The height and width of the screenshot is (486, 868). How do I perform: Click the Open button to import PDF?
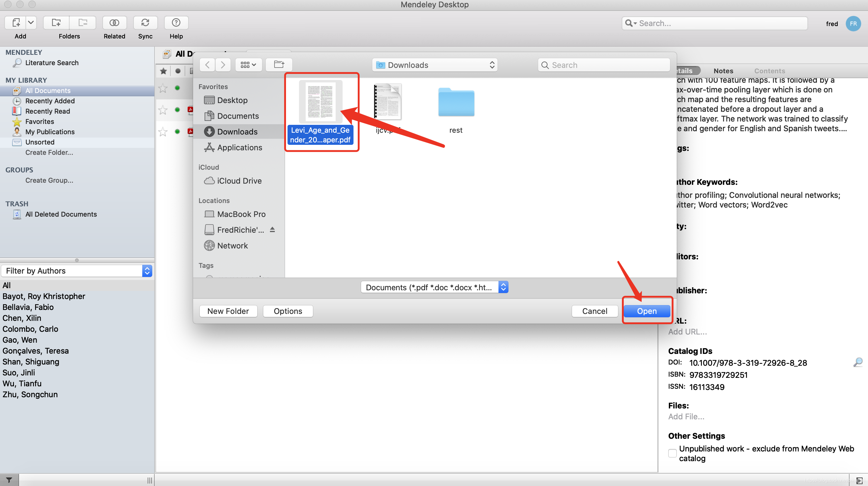coord(646,311)
